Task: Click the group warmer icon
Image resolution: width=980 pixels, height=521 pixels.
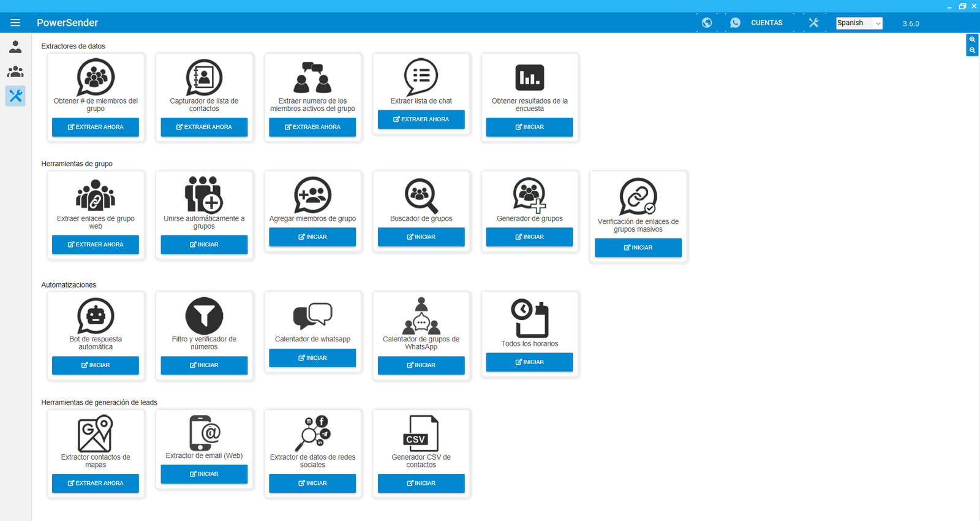Action: point(421,316)
